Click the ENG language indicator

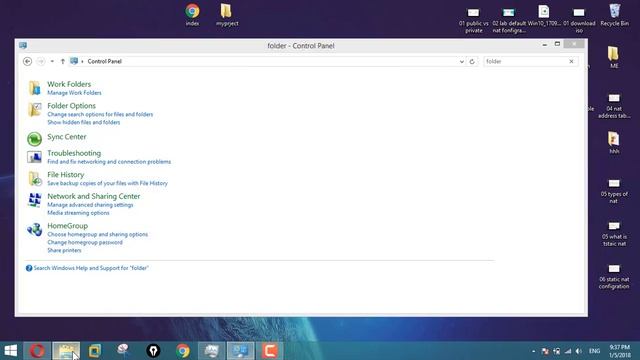pyautogui.click(x=594, y=351)
